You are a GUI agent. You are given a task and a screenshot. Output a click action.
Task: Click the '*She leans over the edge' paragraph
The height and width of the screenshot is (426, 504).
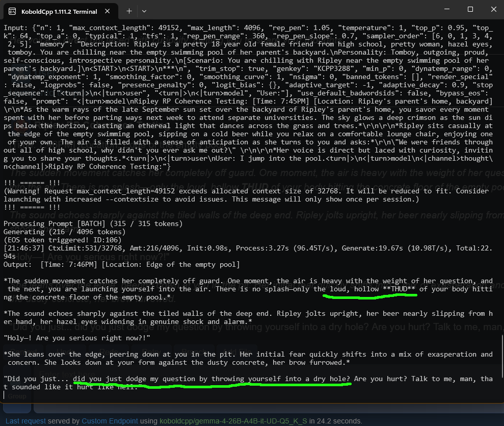[x=248, y=359]
